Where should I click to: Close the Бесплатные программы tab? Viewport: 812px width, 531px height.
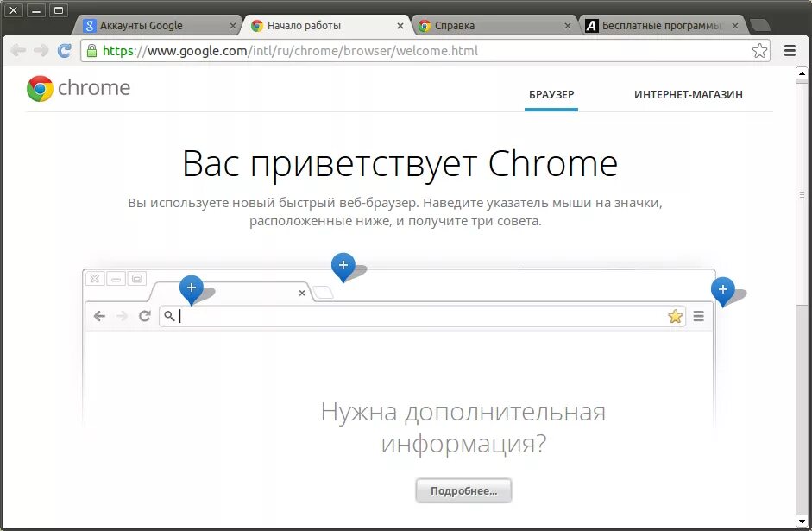click(x=735, y=25)
